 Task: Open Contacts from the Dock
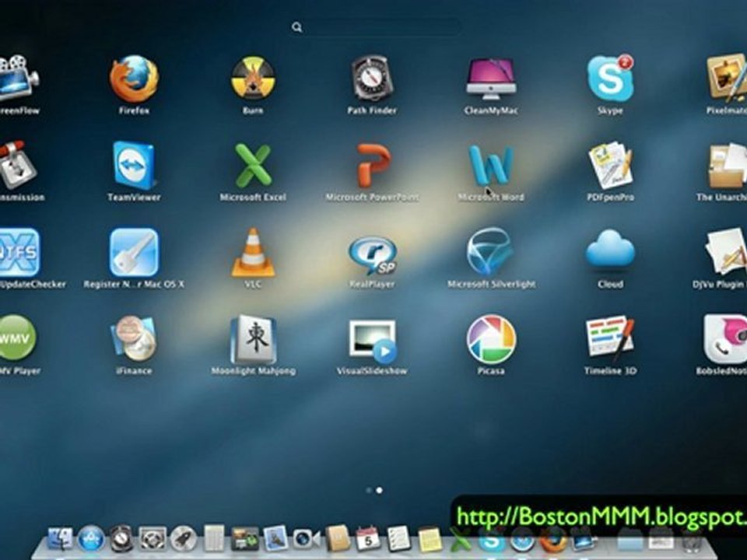tap(338, 539)
